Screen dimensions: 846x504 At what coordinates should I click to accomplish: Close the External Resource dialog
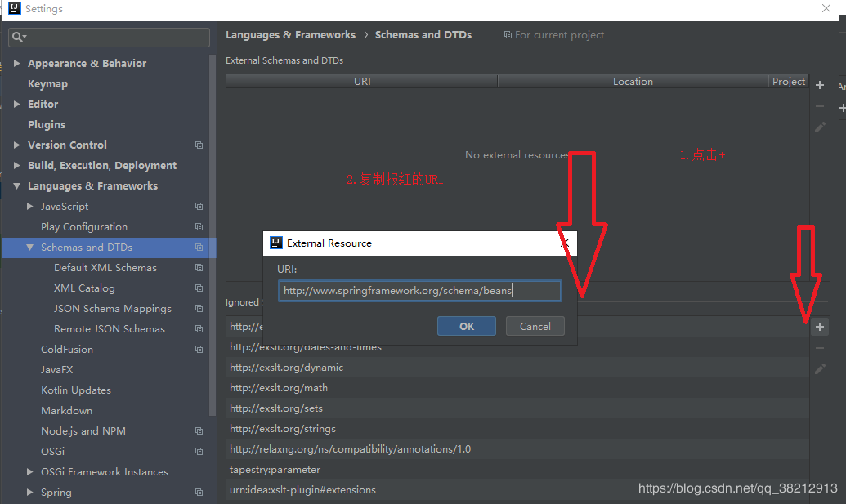(x=565, y=243)
